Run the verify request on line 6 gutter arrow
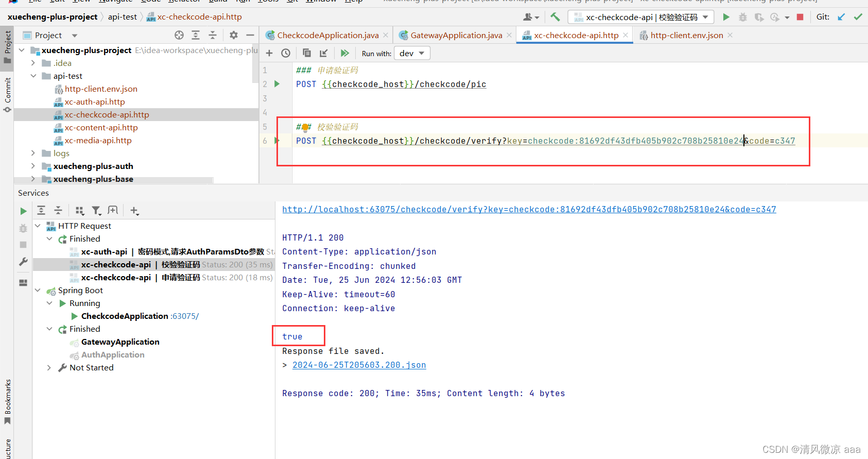The width and height of the screenshot is (868, 459). tap(277, 141)
